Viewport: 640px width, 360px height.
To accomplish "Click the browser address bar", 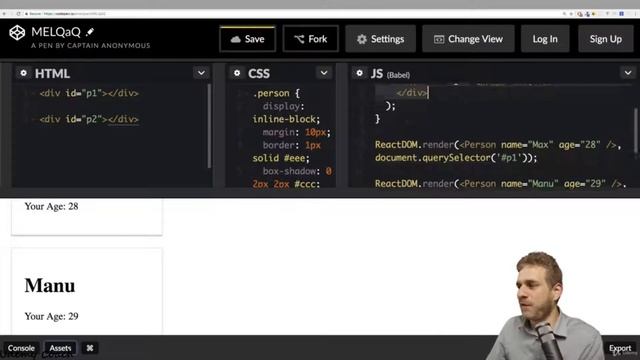I will [x=286, y=13].
